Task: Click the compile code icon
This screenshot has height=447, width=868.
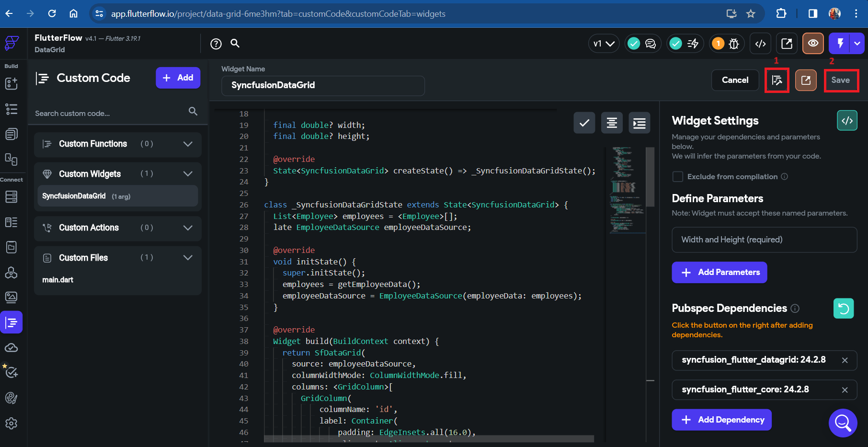Action: (777, 80)
